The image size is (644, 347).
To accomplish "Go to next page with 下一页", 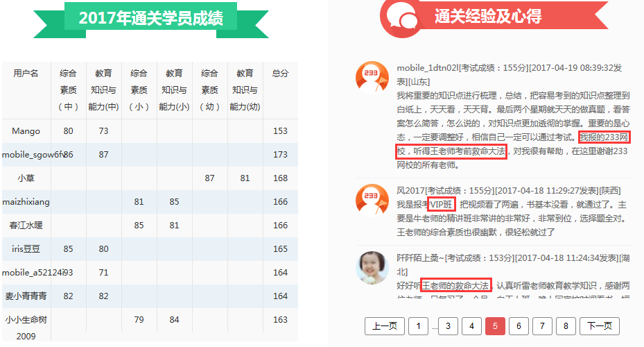I will pos(600,326).
